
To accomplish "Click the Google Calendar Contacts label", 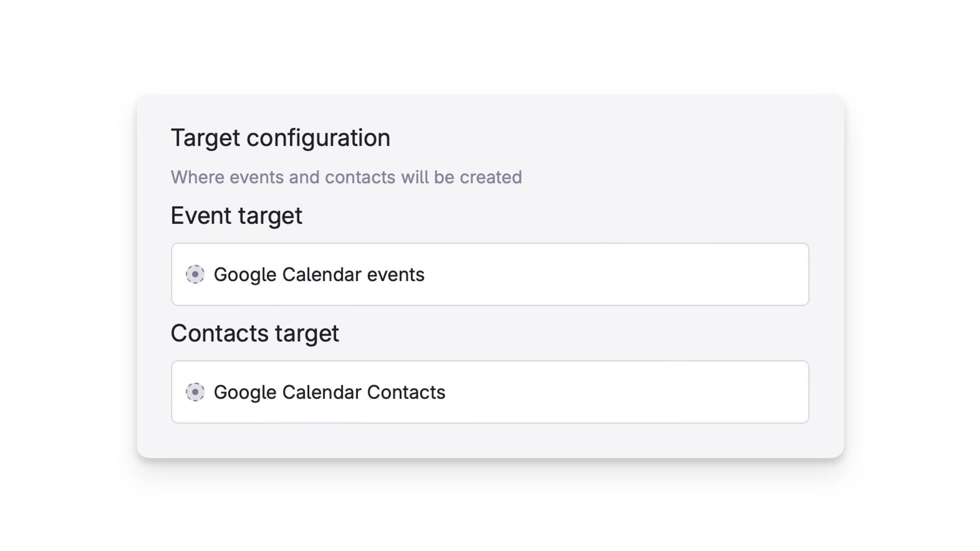I will [x=330, y=392].
